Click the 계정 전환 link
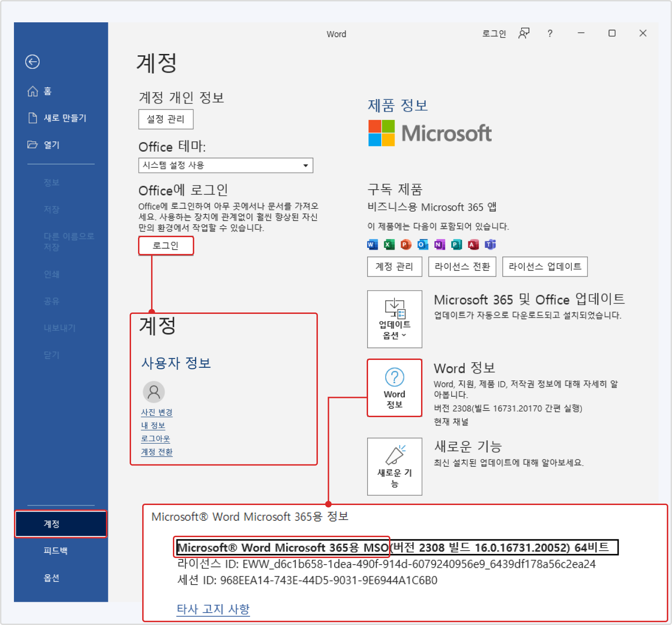 [x=157, y=452]
